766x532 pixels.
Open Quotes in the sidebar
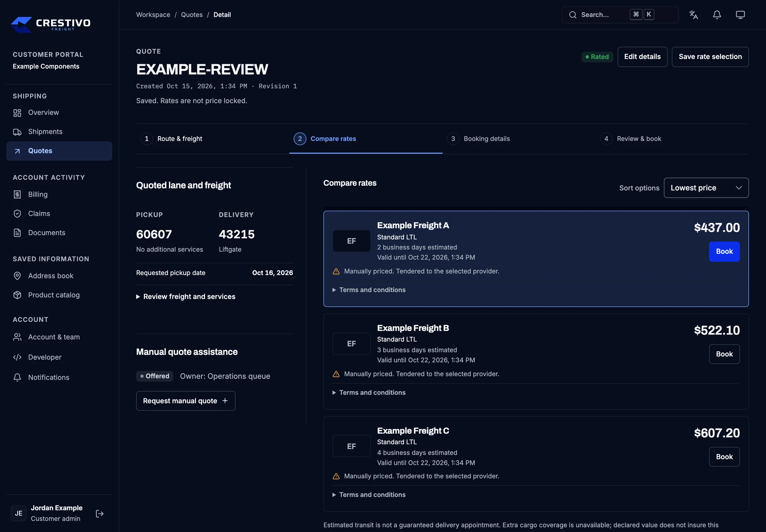pos(59,151)
